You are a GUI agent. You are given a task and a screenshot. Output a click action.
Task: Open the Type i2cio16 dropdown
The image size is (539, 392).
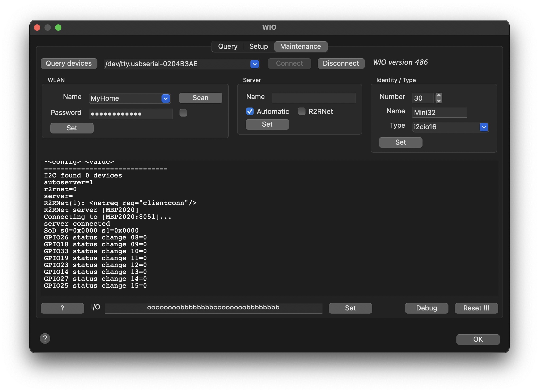484,127
